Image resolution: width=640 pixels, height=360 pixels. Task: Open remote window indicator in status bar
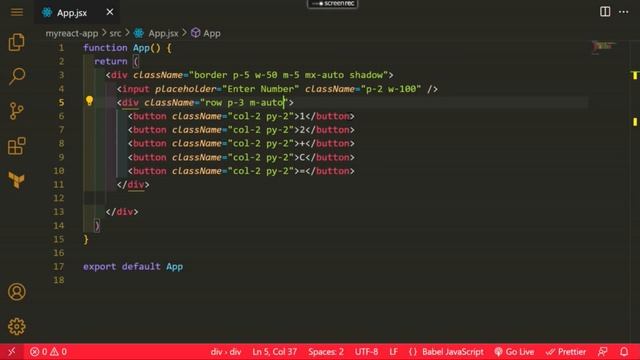tap(11, 351)
